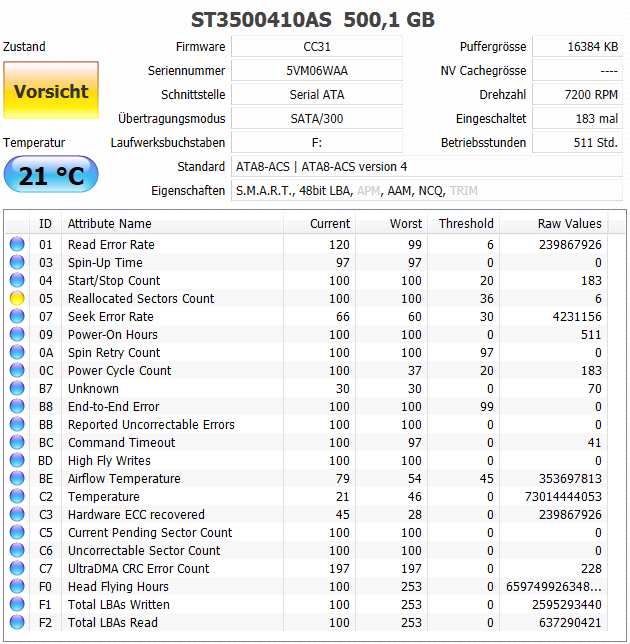630x644 pixels.
Task: Click the 'End-to-End Error' attribute name
Action: [x=113, y=407]
